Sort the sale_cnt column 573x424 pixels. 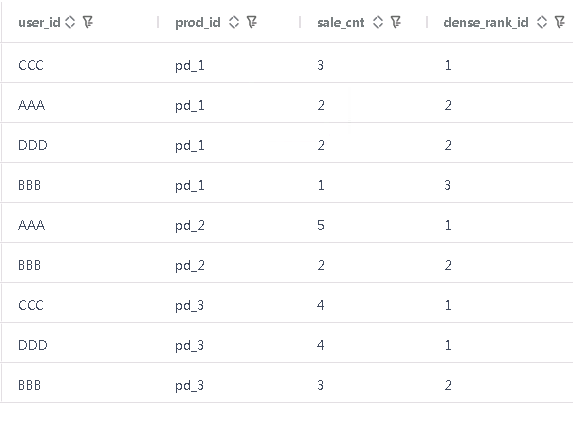(378, 22)
